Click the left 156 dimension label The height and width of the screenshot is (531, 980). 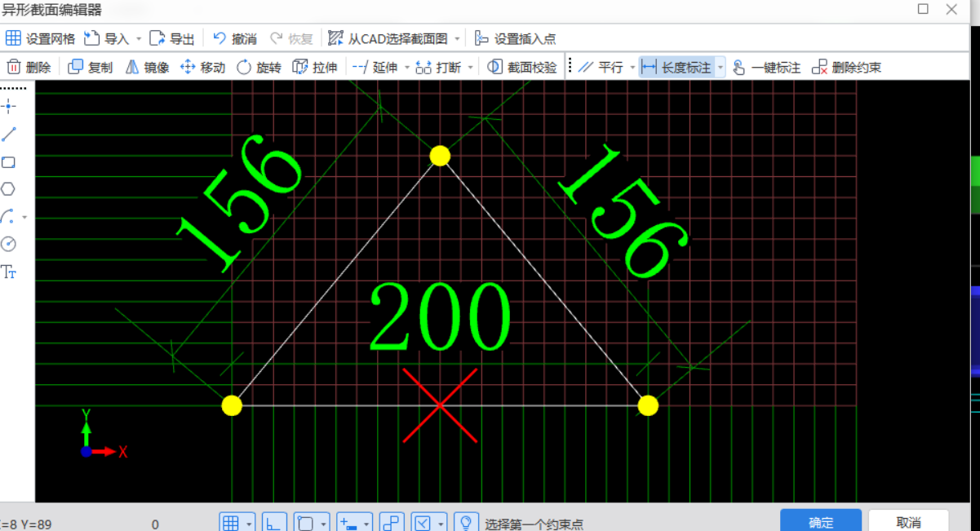tap(239, 201)
